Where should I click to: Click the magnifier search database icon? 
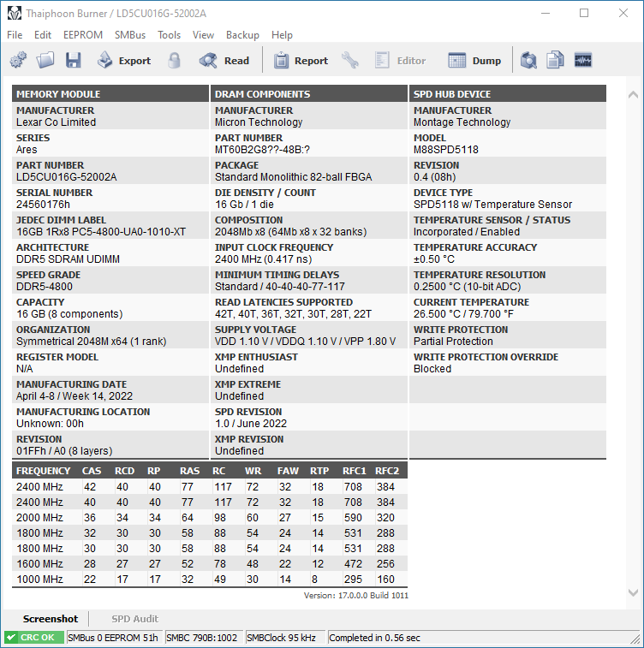pos(528,60)
